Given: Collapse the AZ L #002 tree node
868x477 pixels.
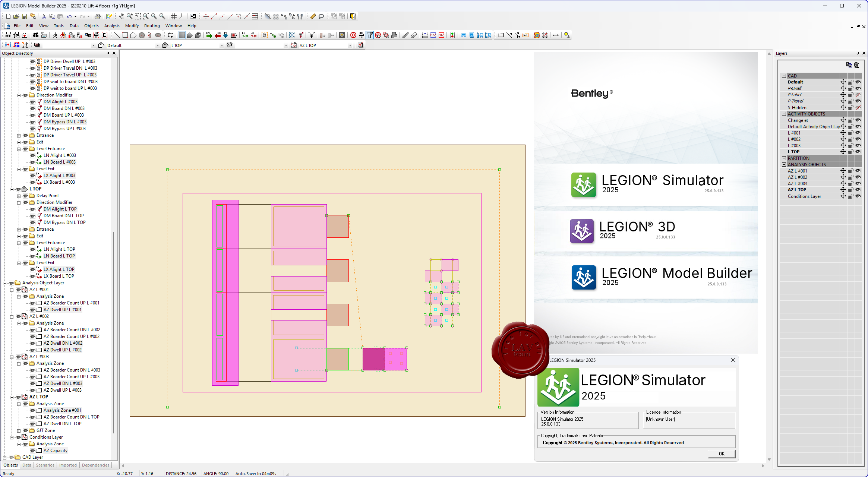Looking at the screenshot, I should (x=12, y=316).
